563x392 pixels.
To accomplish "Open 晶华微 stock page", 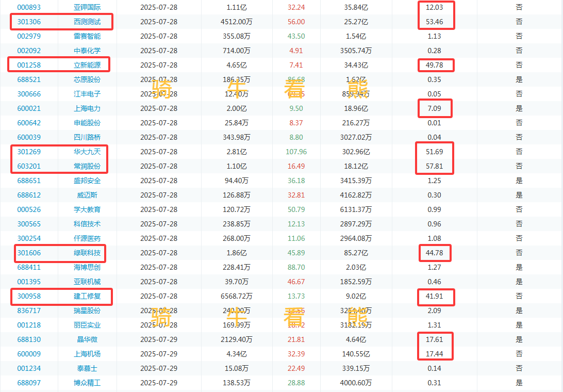I will (87, 339).
